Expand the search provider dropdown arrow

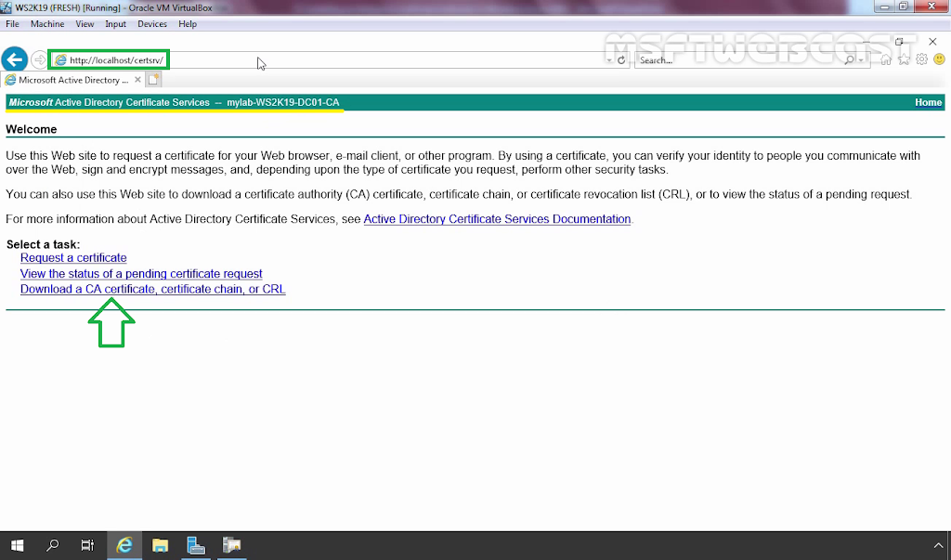coord(861,60)
